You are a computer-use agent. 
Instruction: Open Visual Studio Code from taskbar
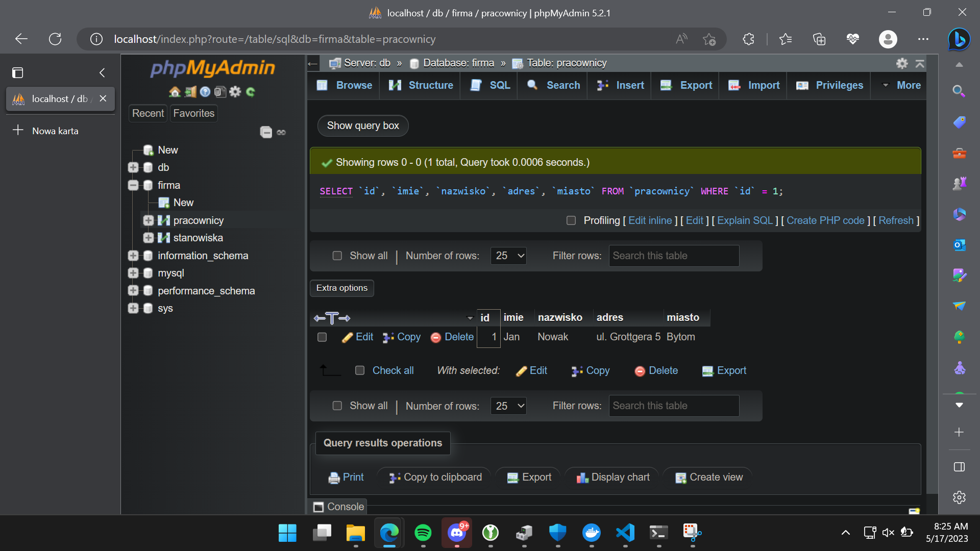click(625, 533)
